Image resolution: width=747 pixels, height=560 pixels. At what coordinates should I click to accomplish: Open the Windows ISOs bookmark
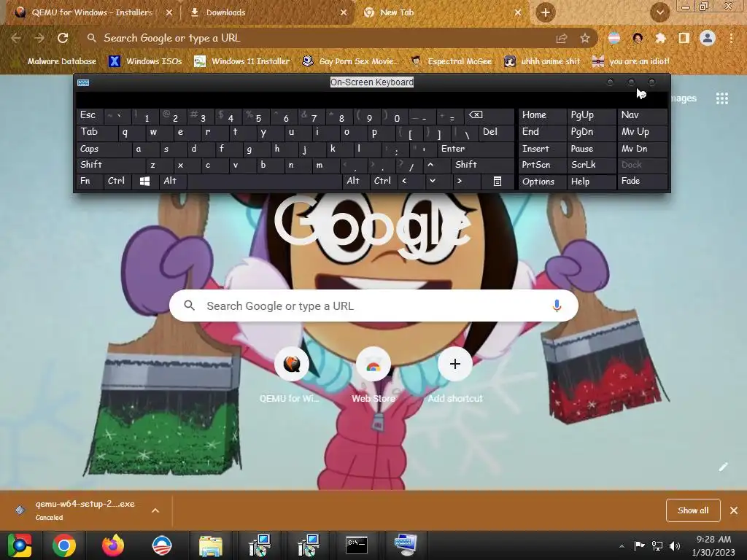[145, 61]
